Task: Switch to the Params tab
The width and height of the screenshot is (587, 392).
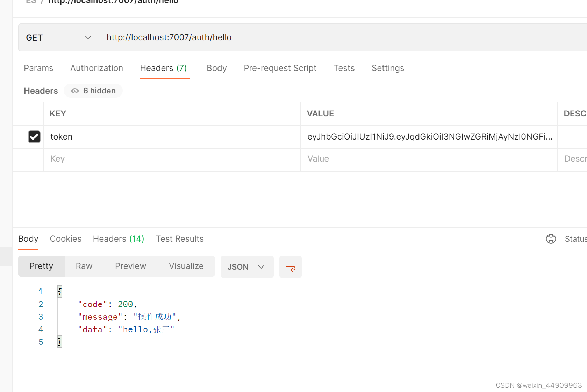Action: click(38, 68)
